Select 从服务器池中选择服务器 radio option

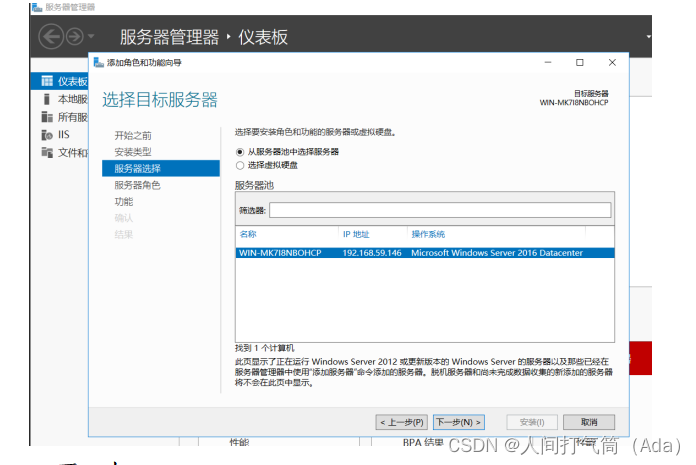tap(240, 152)
